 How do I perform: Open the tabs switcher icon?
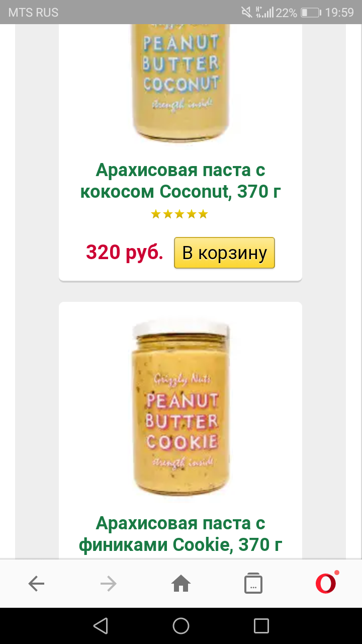tap(253, 584)
